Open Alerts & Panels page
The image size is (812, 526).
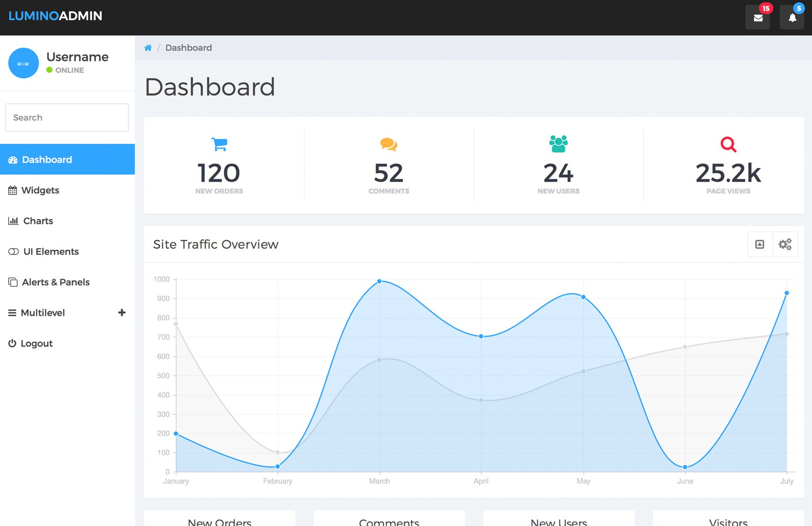coord(67,282)
